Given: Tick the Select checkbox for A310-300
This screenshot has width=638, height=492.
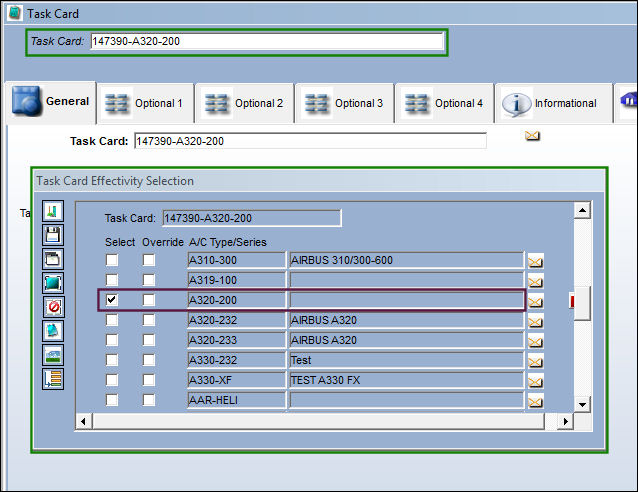Looking at the screenshot, I should click(x=112, y=260).
